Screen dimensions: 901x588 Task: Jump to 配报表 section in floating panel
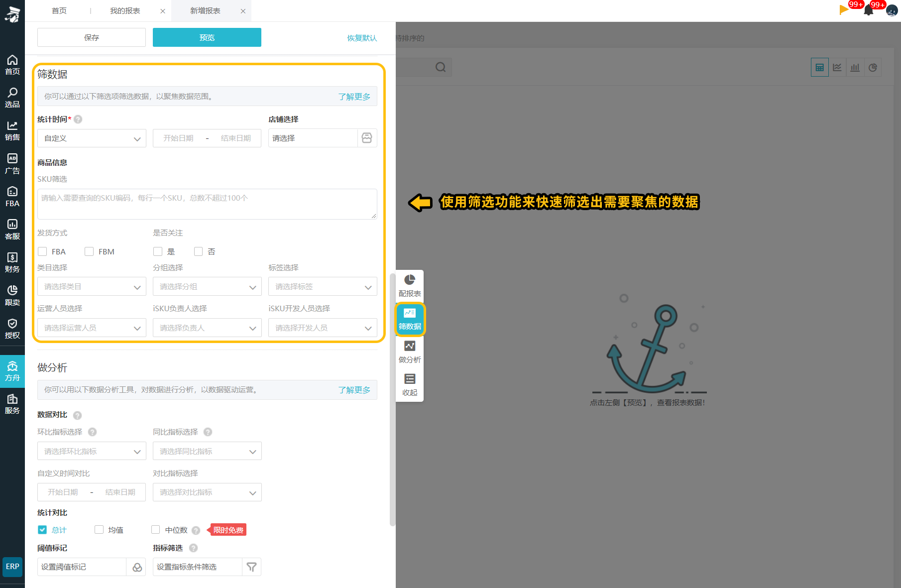[x=410, y=286]
